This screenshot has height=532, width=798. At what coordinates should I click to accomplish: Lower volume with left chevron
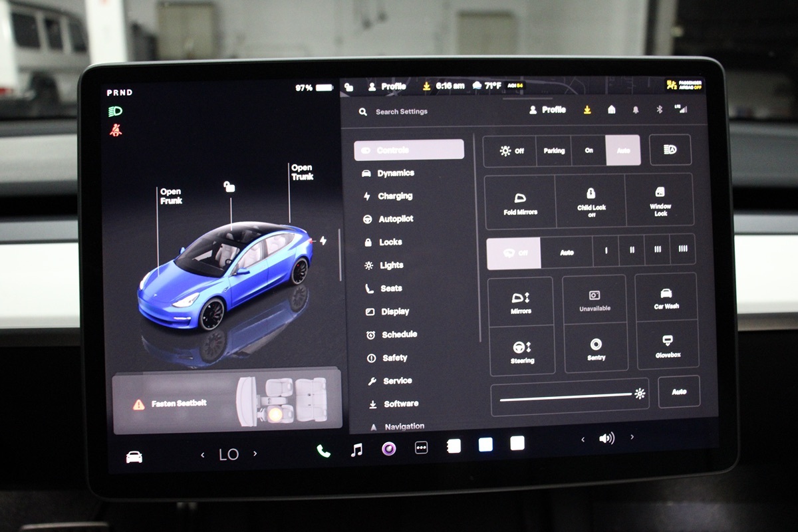point(583,439)
